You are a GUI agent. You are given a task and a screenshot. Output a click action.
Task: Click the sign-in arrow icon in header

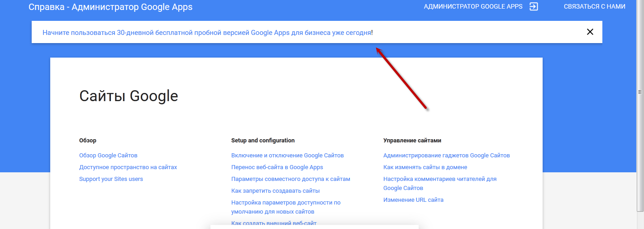(x=534, y=7)
